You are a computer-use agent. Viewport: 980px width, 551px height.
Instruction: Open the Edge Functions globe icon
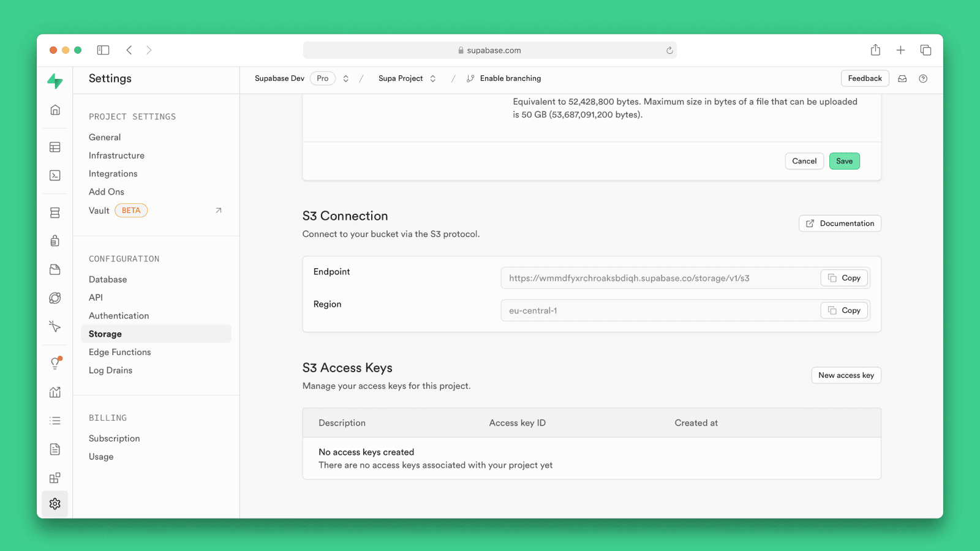click(55, 298)
